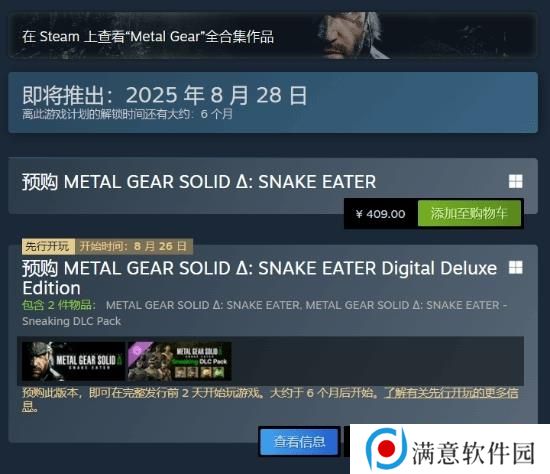Click the 查看信息 button

(x=300, y=441)
